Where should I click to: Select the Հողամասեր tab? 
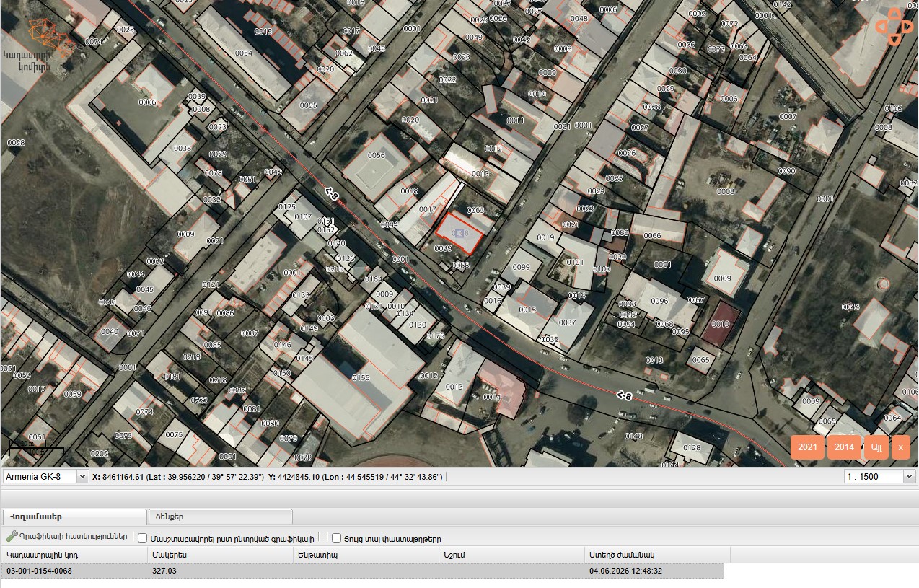pos(75,517)
